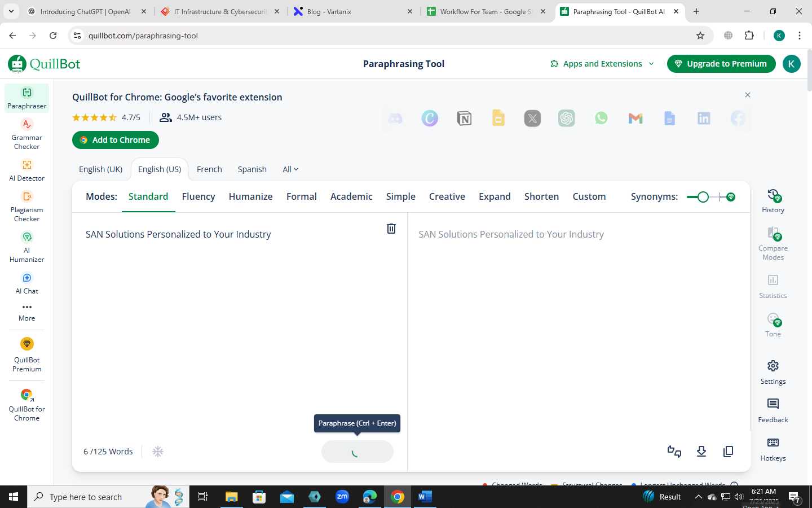The image size is (812, 508).
Task: Choose the Custom mode
Action: 589,196
